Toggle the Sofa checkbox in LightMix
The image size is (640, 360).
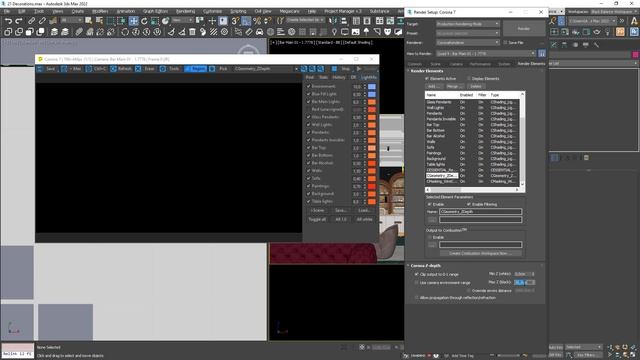click(x=309, y=178)
